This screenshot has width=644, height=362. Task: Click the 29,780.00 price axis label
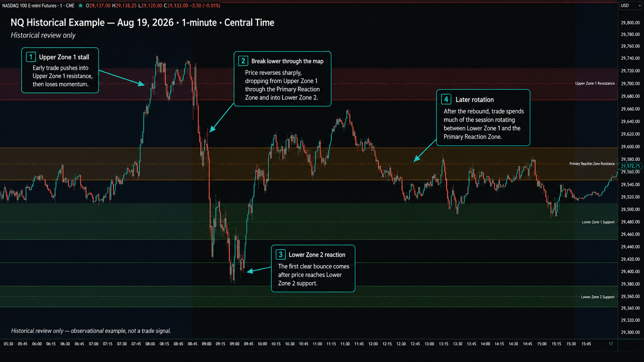pyautogui.click(x=630, y=35)
